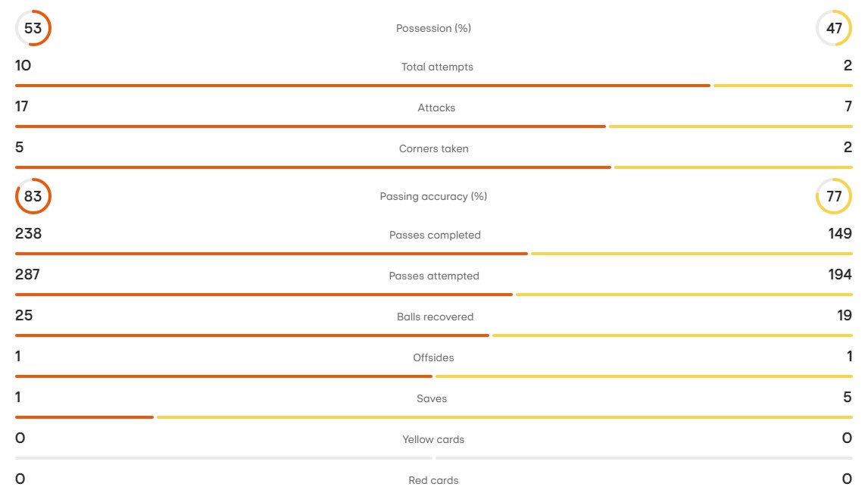The image size is (868, 493).
Task: Click the orange Total attempts bar
Action: 363,86
